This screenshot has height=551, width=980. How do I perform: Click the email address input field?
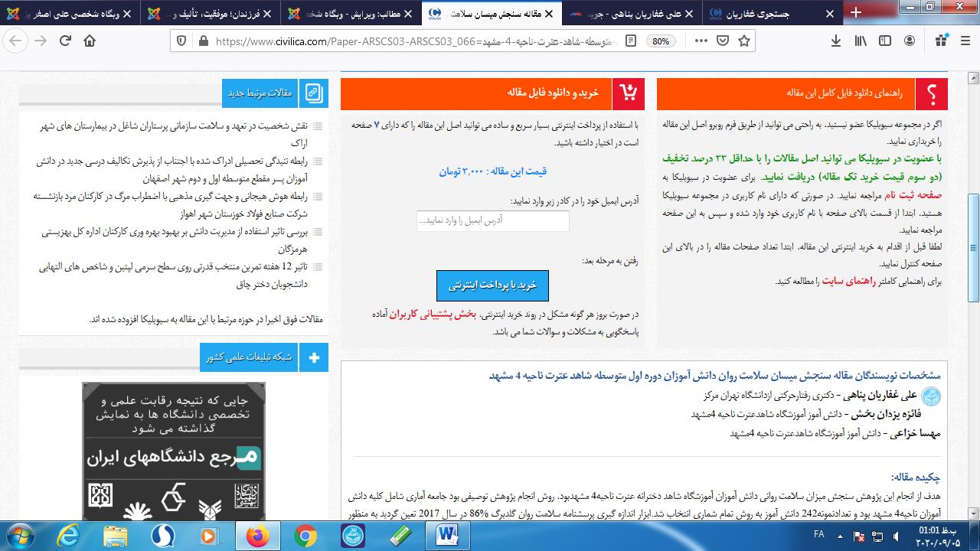click(493, 220)
